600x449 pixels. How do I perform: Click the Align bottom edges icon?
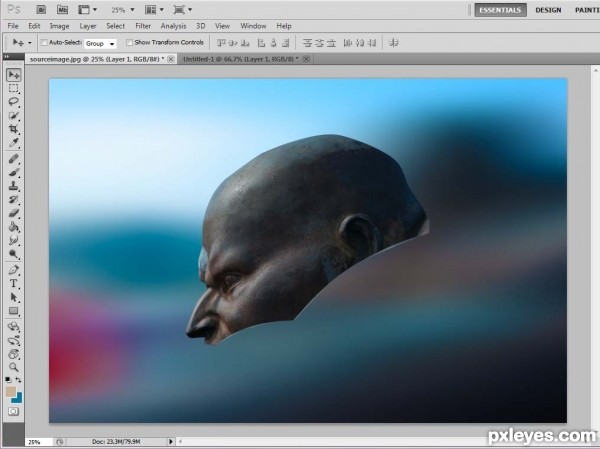click(245, 43)
